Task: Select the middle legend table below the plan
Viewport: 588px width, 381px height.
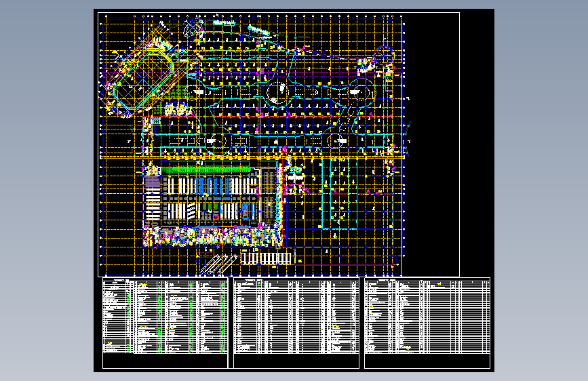Action: pos(296,323)
